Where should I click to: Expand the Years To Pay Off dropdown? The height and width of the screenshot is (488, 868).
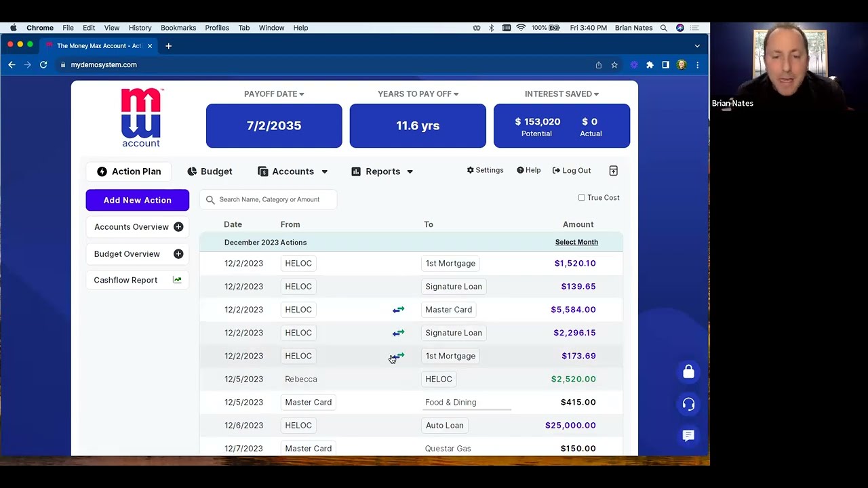pos(418,94)
